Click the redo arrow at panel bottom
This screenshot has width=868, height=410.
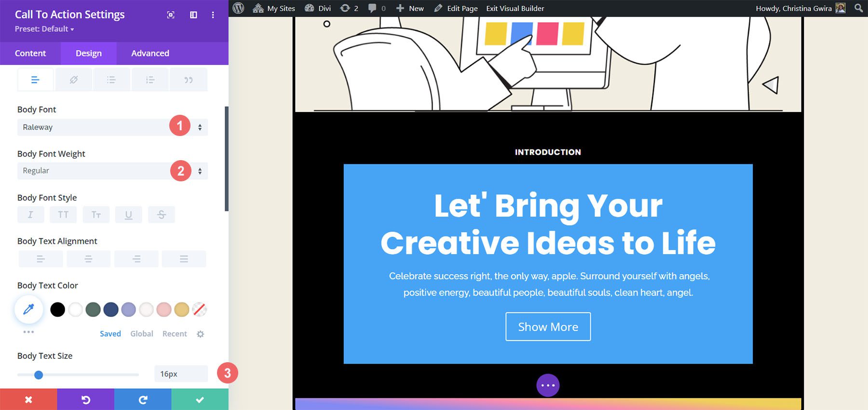[x=143, y=399]
